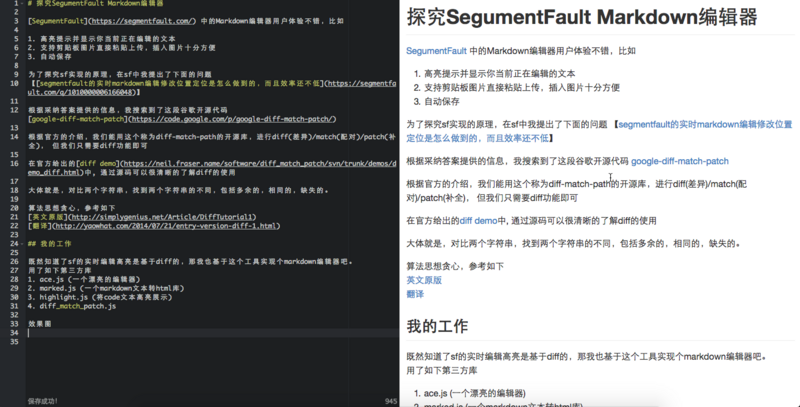800x407 pixels.
Task: Click editor line '4. diff_match_patch.js'
Action: coord(71,306)
